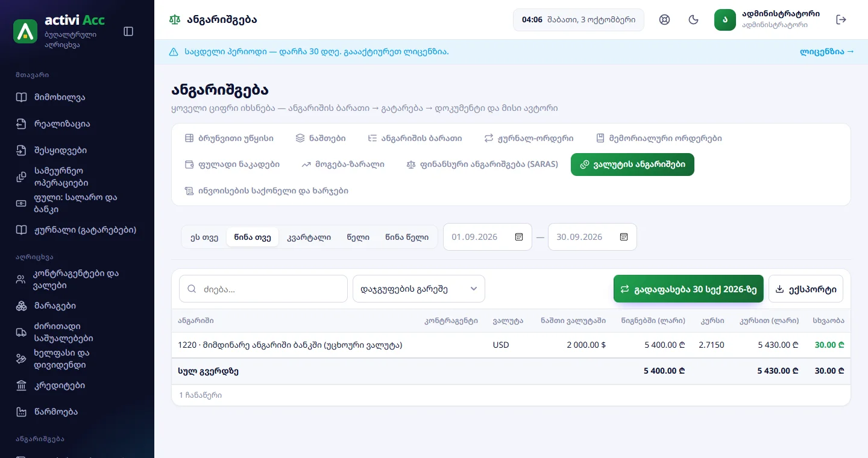Open the ჟურნალ-ორდერი tab
This screenshot has width=868, height=458.
[x=529, y=139]
